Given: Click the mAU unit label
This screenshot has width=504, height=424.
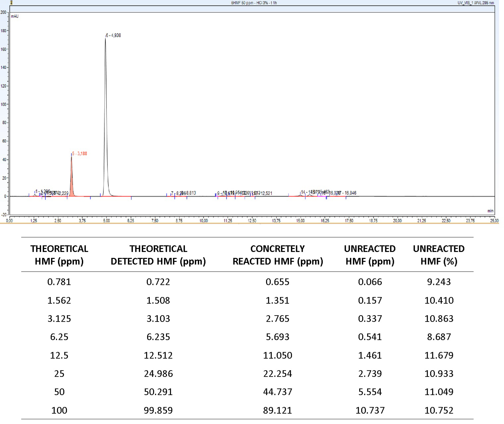Looking at the screenshot, I should coord(15,16).
